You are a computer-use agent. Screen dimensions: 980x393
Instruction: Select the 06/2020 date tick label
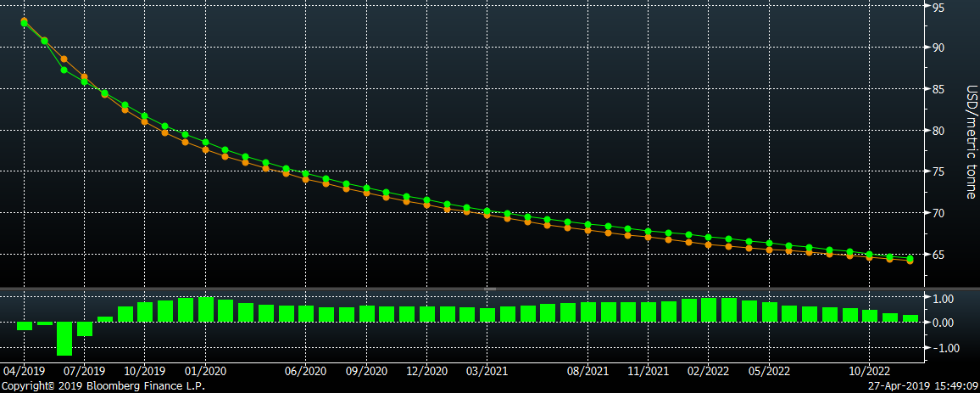[305, 371]
